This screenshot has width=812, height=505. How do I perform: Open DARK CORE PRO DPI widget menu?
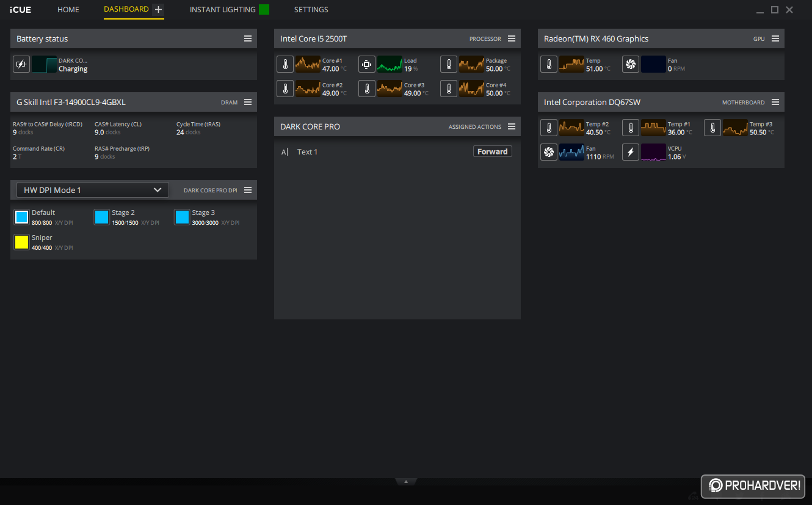point(248,190)
